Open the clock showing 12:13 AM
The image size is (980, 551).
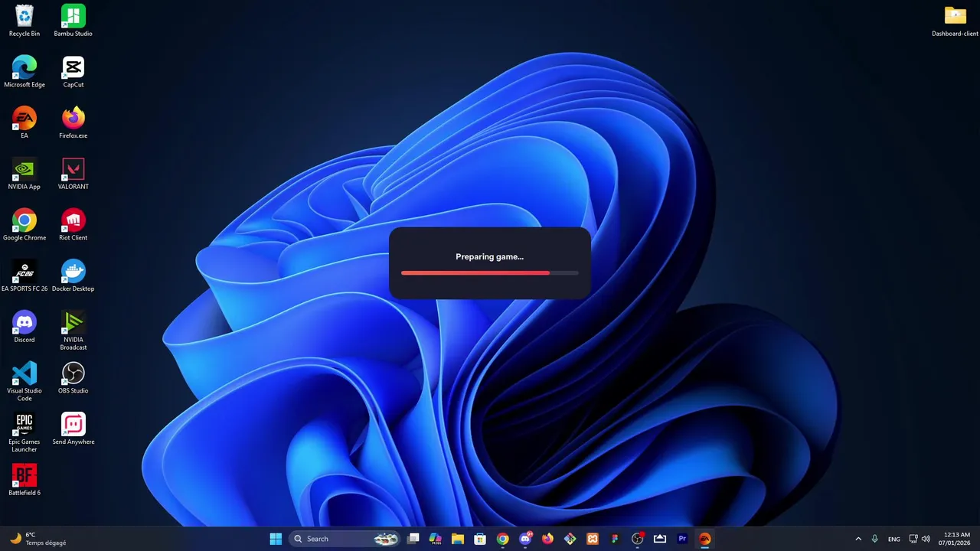[x=956, y=539]
